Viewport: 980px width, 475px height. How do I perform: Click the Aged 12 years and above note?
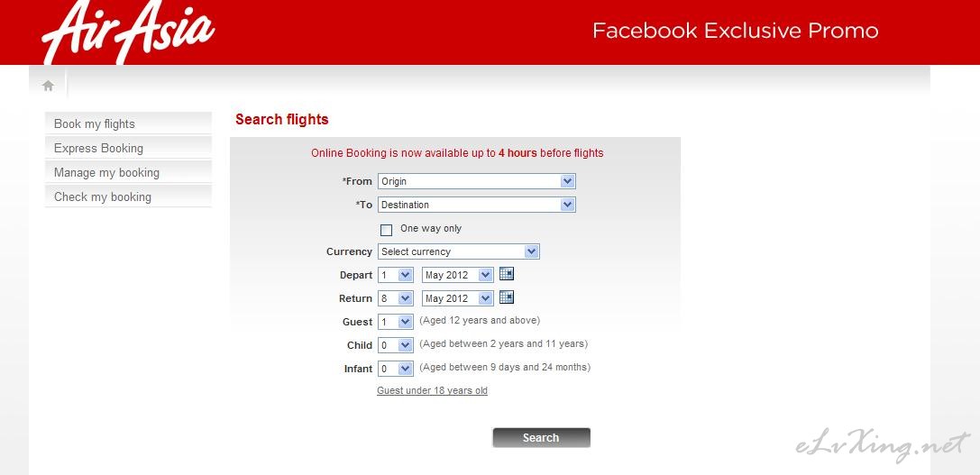(x=480, y=320)
